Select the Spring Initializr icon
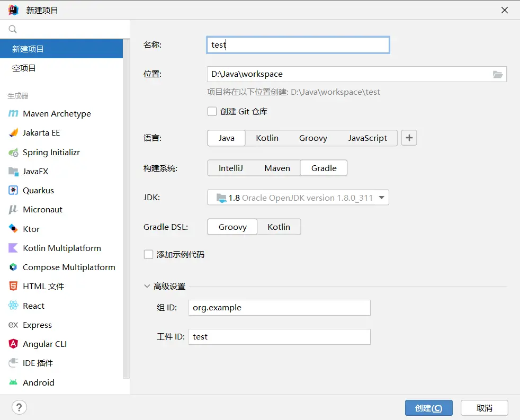Viewport: 520px width, 420px height. pos(13,153)
